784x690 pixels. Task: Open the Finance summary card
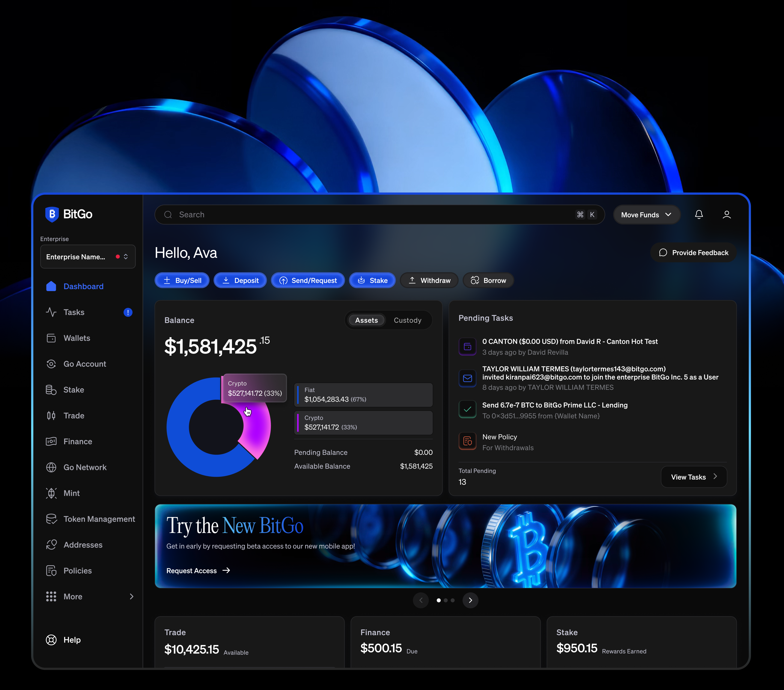[445, 642]
